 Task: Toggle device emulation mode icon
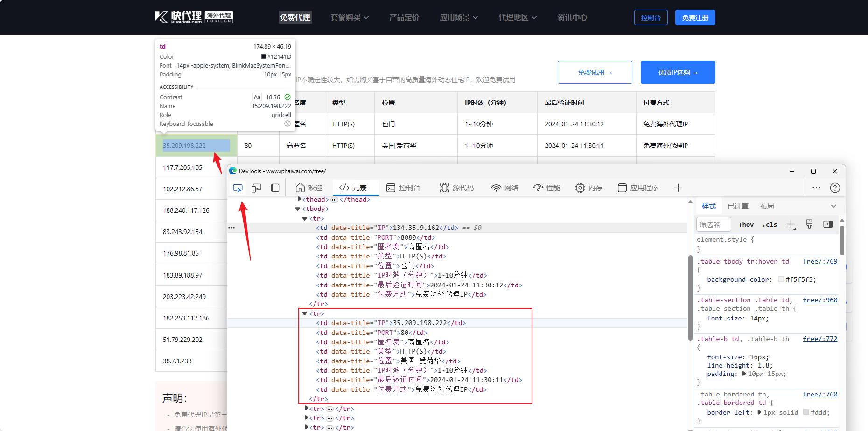point(256,188)
